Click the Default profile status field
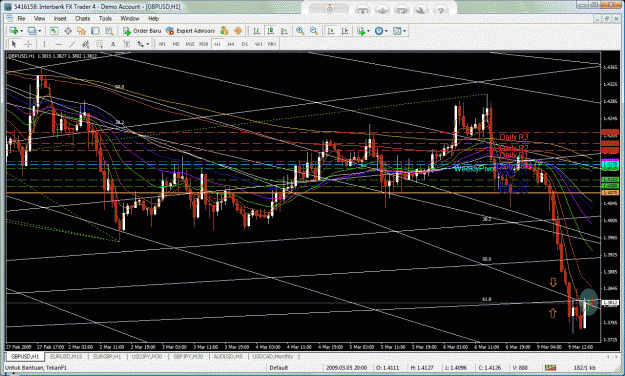The height and width of the screenshot is (376, 625). tap(278, 368)
